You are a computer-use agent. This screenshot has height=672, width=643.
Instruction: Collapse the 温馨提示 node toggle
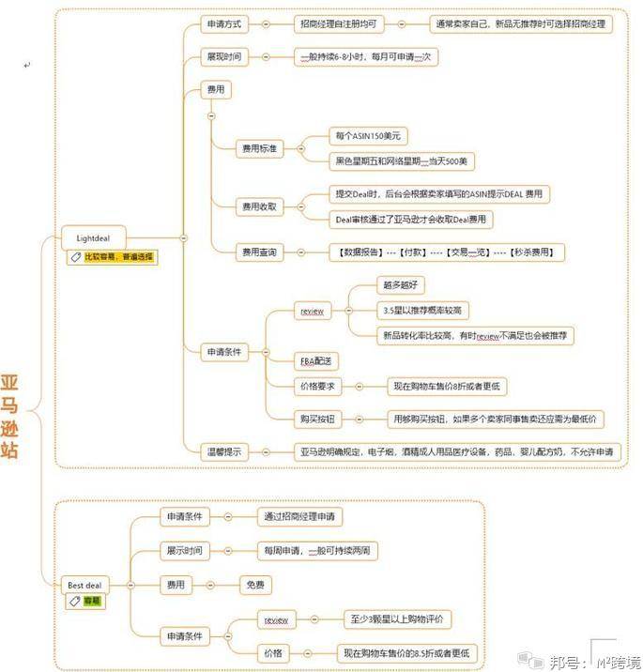click(x=266, y=451)
